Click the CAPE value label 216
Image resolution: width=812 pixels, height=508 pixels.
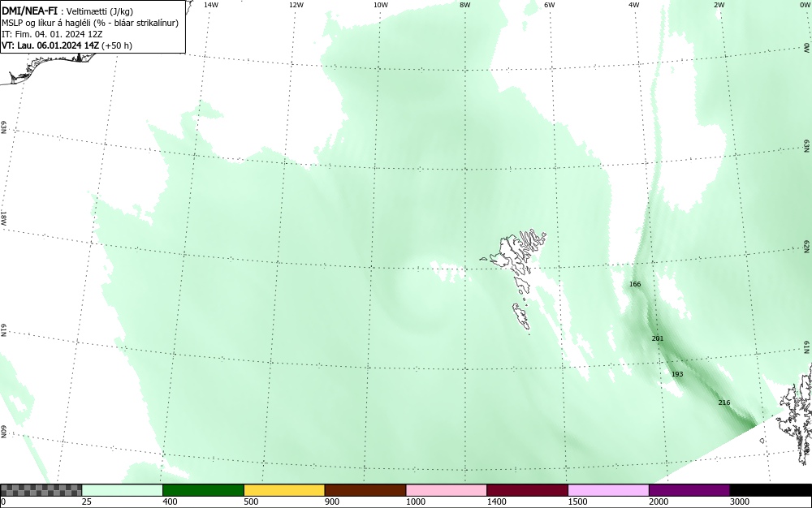click(724, 403)
